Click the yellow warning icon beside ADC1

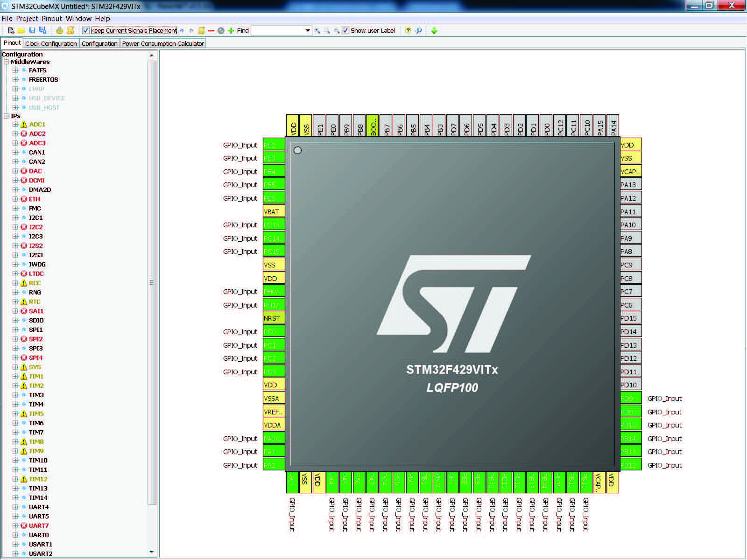tap(24, 125)
